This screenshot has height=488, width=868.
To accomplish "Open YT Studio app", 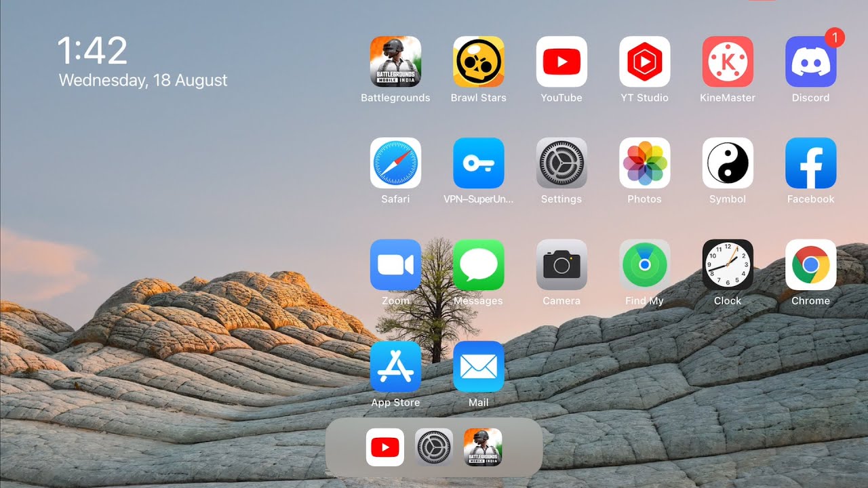I will (x=645, y=62).
